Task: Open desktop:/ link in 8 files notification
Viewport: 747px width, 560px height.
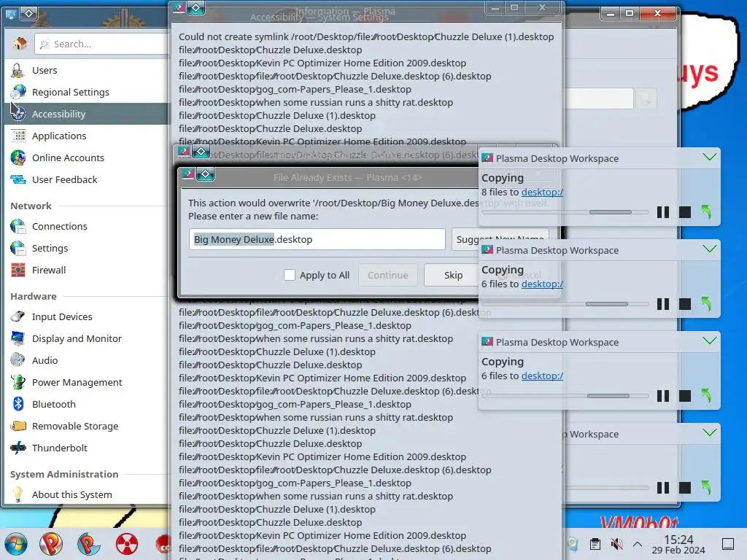Action: (x=542, y=192)
